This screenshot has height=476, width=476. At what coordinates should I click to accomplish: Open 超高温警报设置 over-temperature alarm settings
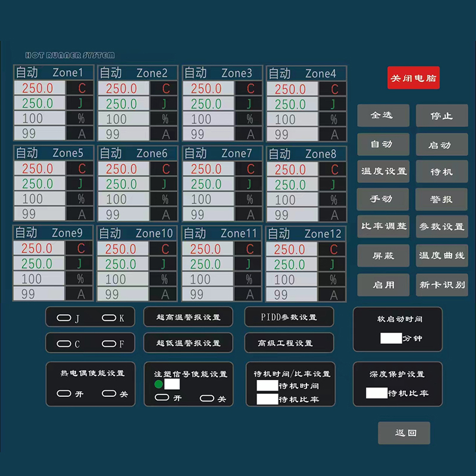(x=188, y=317)
